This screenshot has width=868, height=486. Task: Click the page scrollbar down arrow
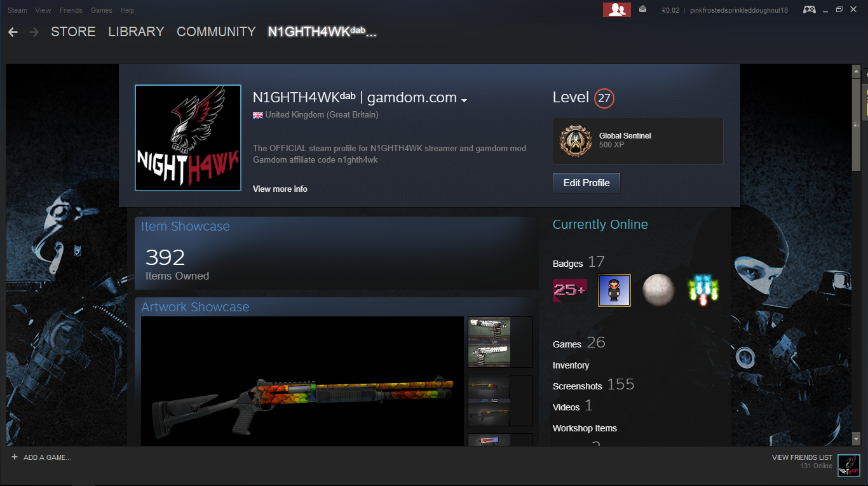(856, 439)
